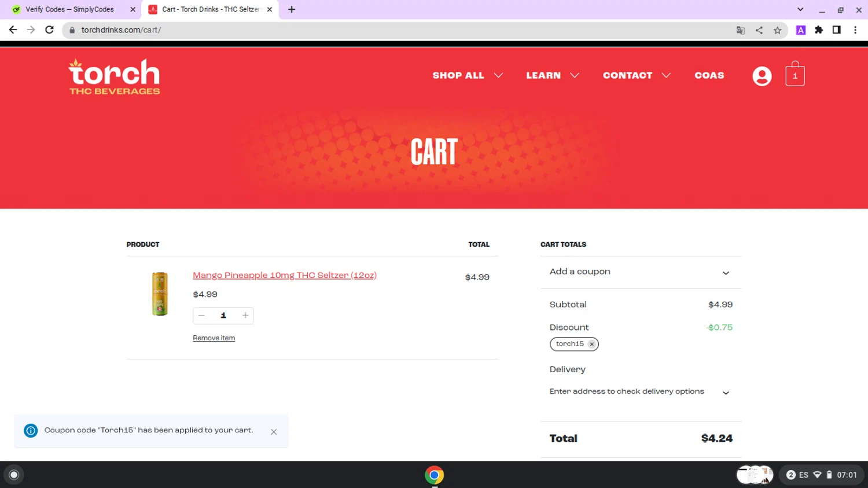Click the ES keyboard language indicator
868x488 pixels.
click(x=803, y=475)
